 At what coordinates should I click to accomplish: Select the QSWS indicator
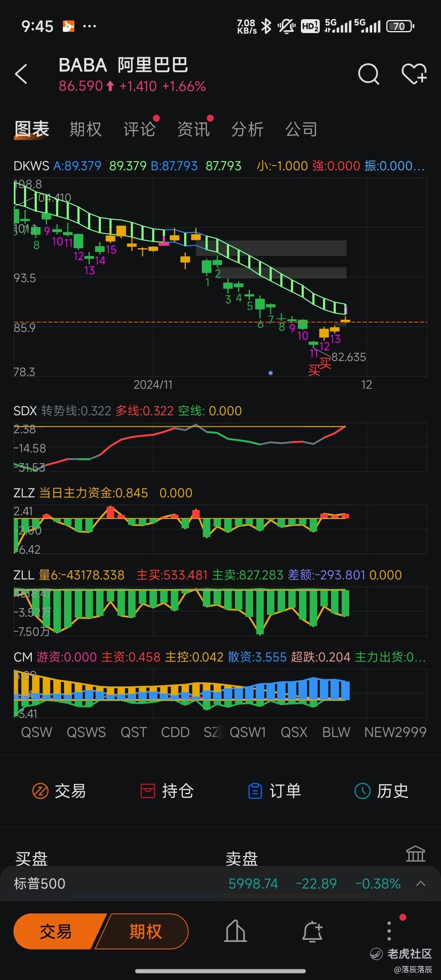86,732
